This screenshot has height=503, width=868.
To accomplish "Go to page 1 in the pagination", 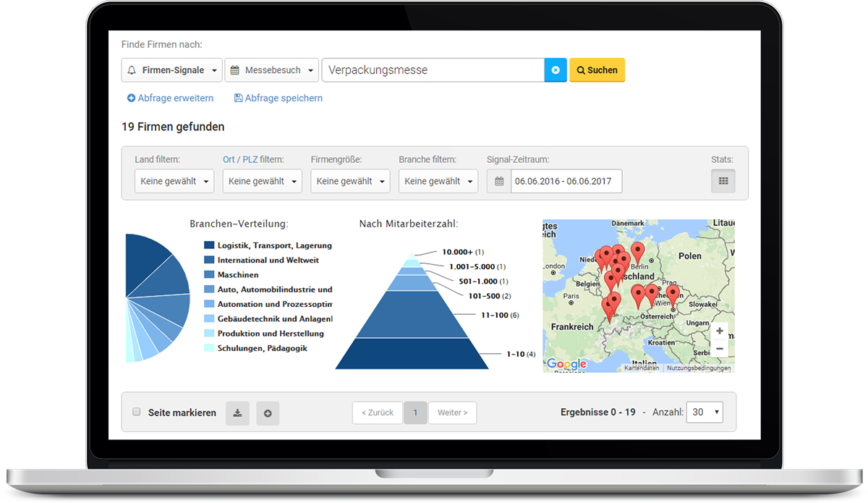I will click(x=415, y=413).
